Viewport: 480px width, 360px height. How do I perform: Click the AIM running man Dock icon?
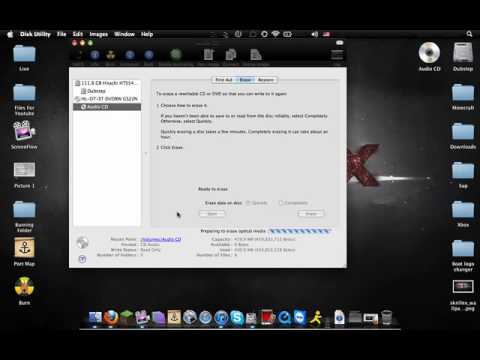[316, 317]
